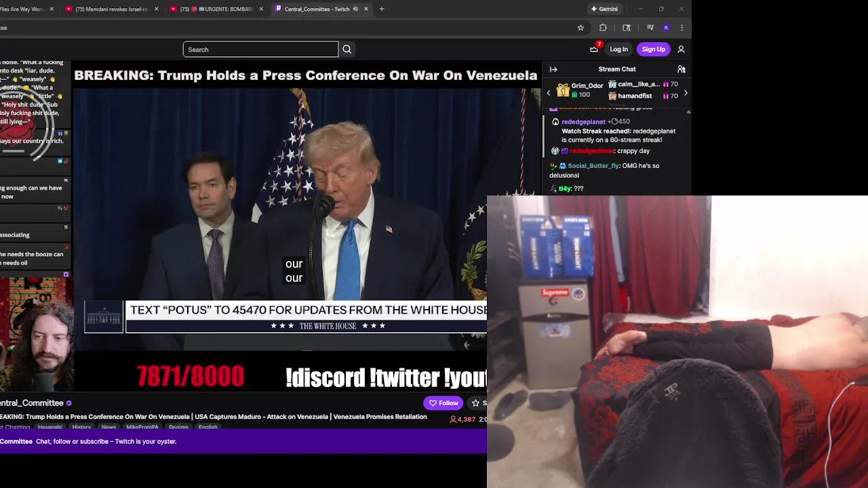Show previous gift leaderboard entry
868x488 pixels.
(x=549, y=93)
